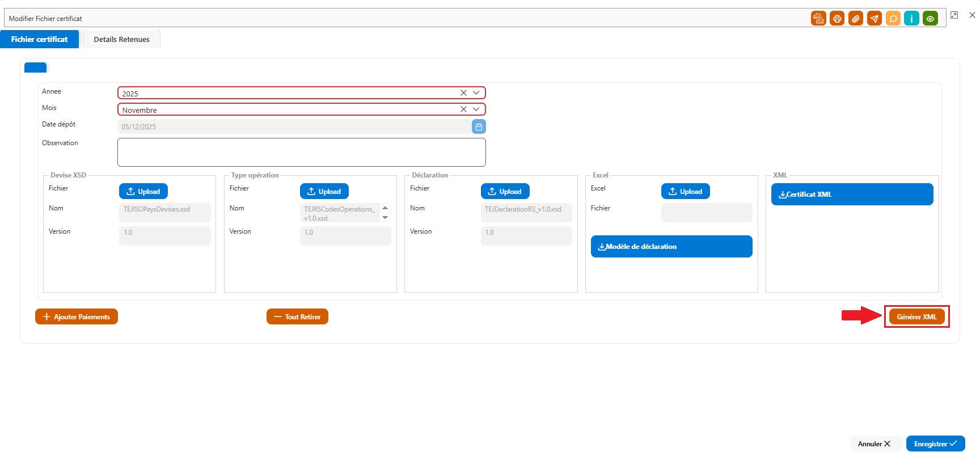Click the Observation label
This screenshot has width=980, height=452.
coord(60,143)
